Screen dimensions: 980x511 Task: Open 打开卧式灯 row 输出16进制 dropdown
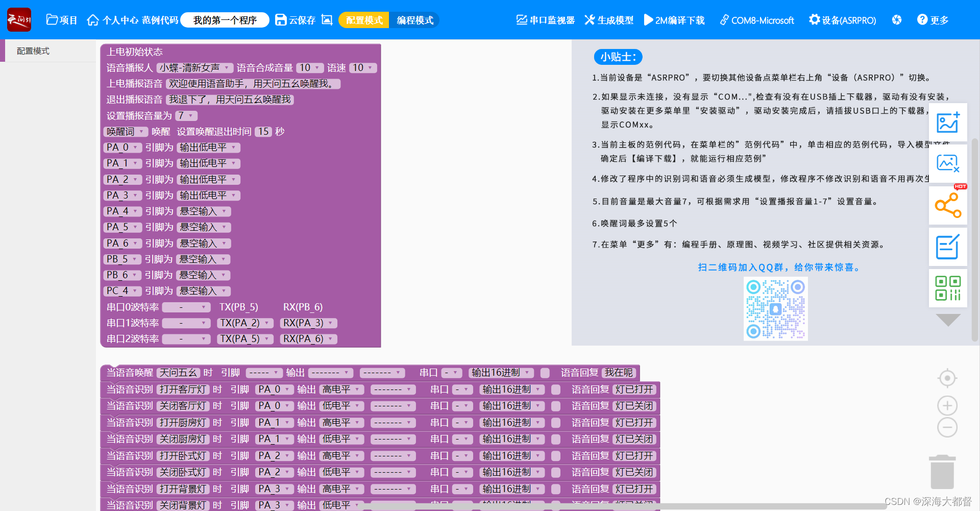pos(512,456)
